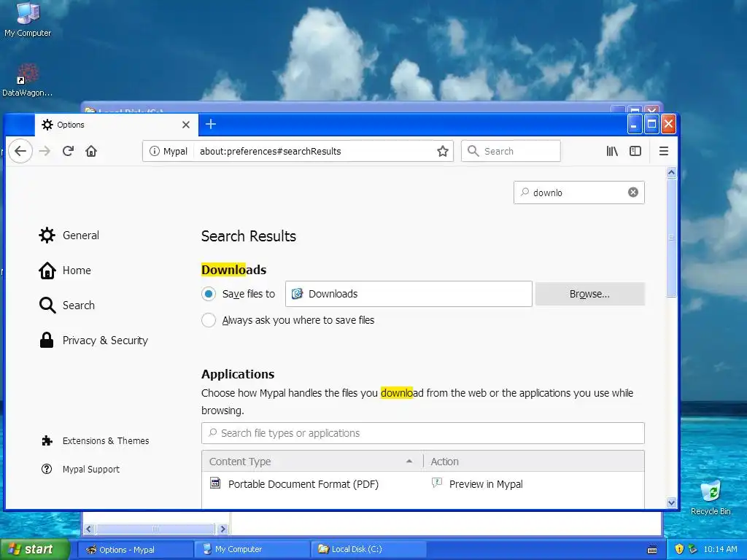Click the question mark Support icon
The width and height of the screenshot is (747, 560).
point(47,469)
